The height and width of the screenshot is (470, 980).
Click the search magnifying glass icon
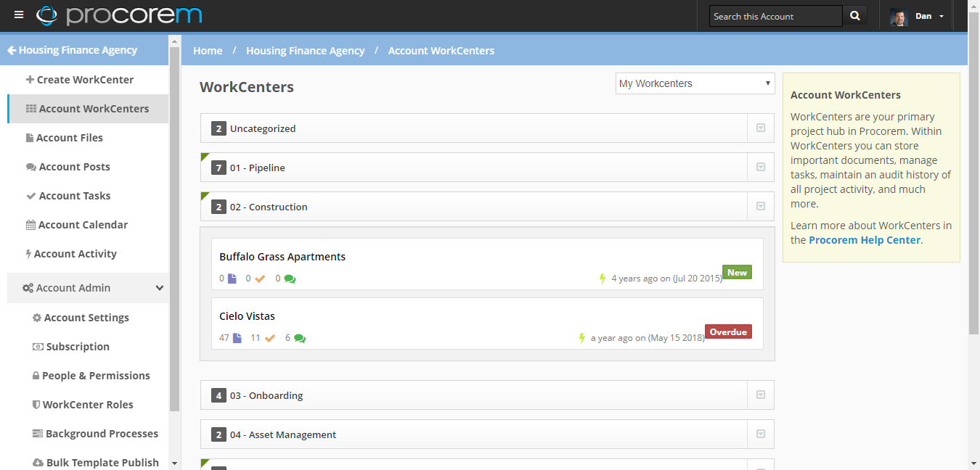pos(854,15)
